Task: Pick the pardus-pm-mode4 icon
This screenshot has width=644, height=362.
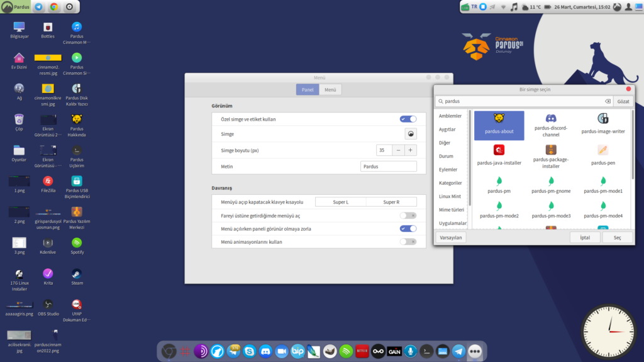Action: coord(603,210)
